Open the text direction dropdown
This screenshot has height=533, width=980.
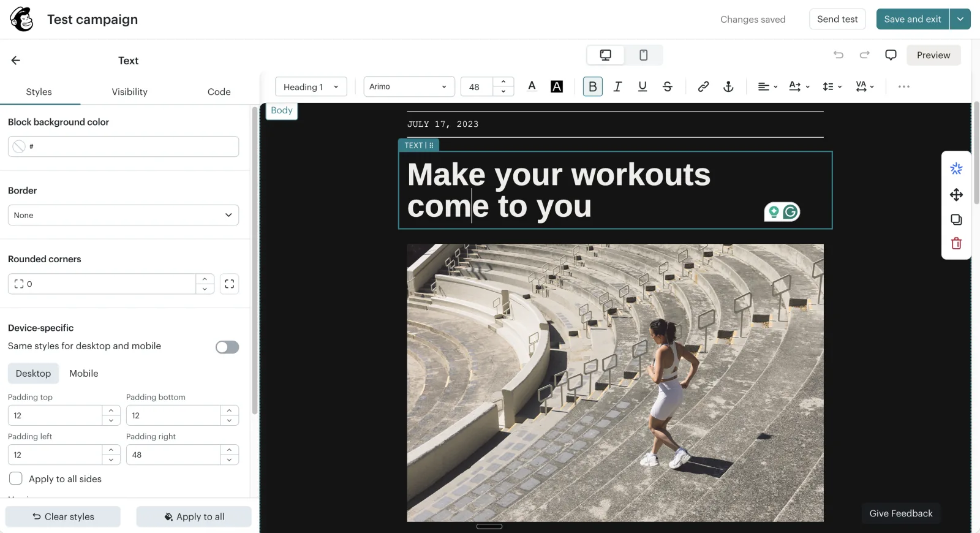pyautogui.click(x=799, y=86)
